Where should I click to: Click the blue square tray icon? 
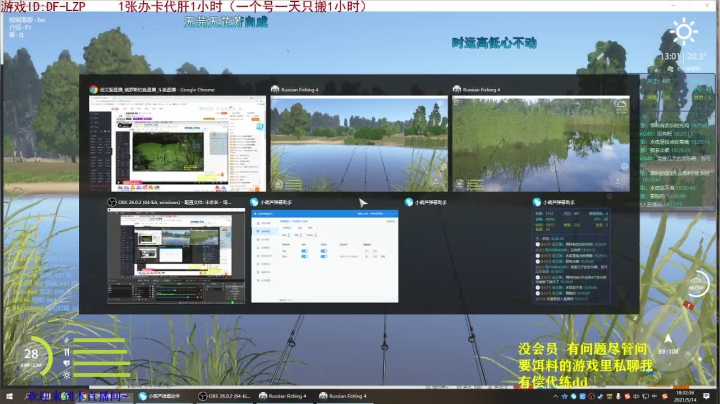583,397
